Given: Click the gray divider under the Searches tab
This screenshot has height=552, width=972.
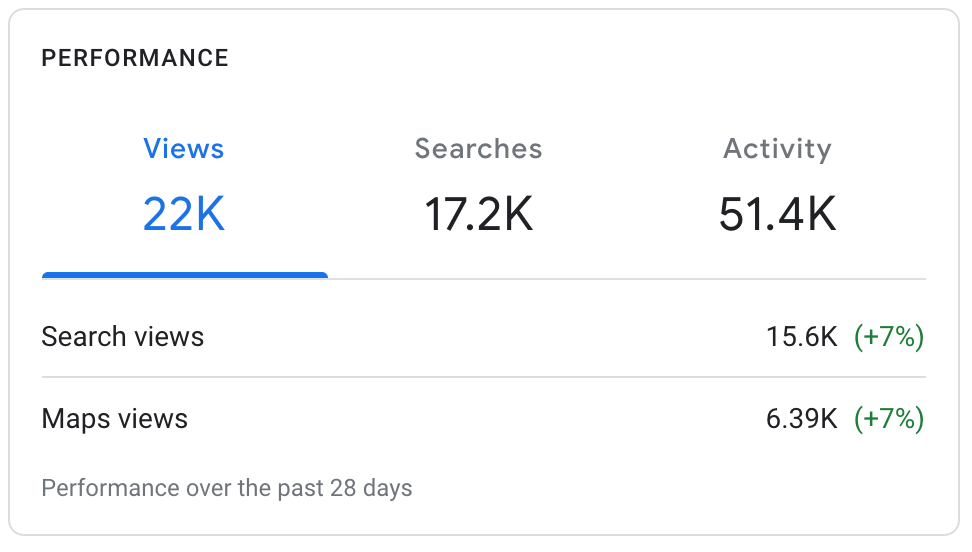Looking at the screenshot, I should click(x=478, y=278).
